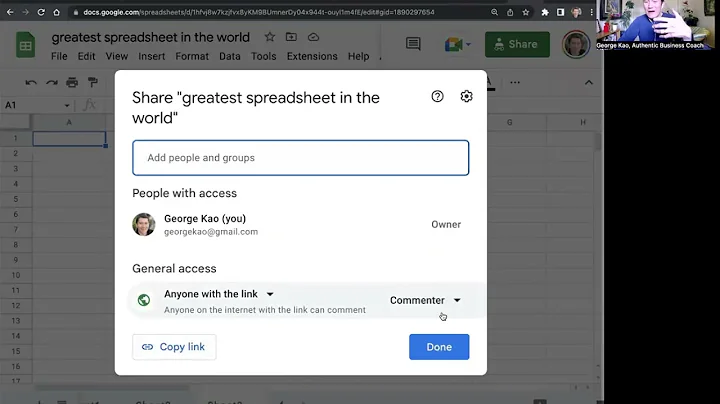Open the Data menu
The width and height of the screenshot is (720, 404).
(x=230, y=56)
